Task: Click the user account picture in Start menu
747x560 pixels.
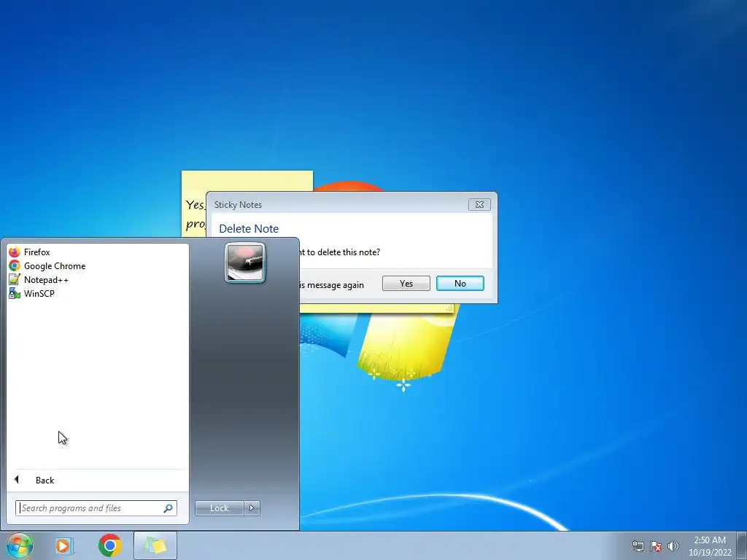Action: (245, 262)
